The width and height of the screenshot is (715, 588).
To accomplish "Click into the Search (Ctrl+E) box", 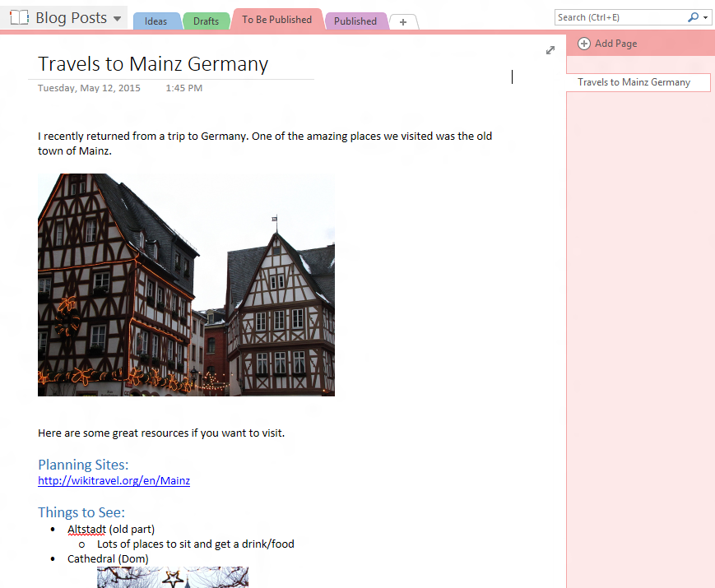I will click(620, 17).
